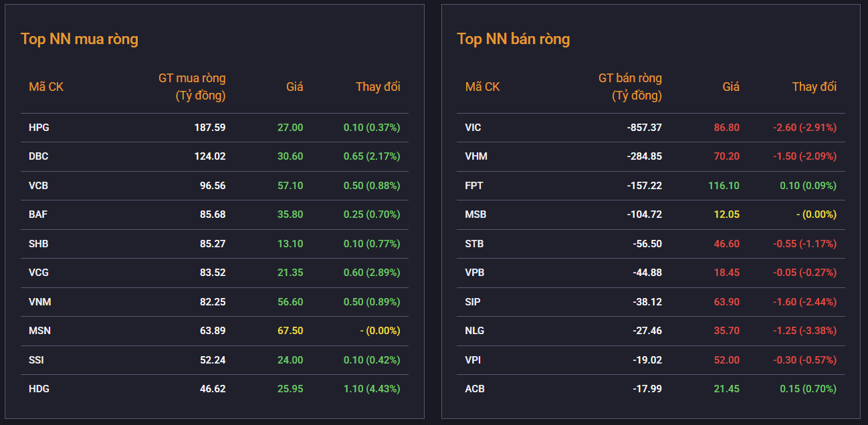The width and height of the screenshot is (868, 425).
Task: Click HPG net buy value 187.59
Action: 210,128
